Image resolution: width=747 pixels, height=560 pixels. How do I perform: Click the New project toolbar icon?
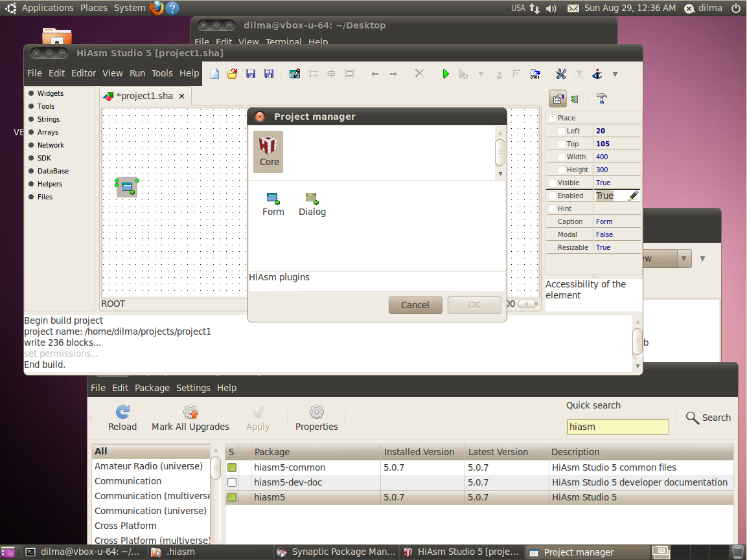(x=214, y=74)
